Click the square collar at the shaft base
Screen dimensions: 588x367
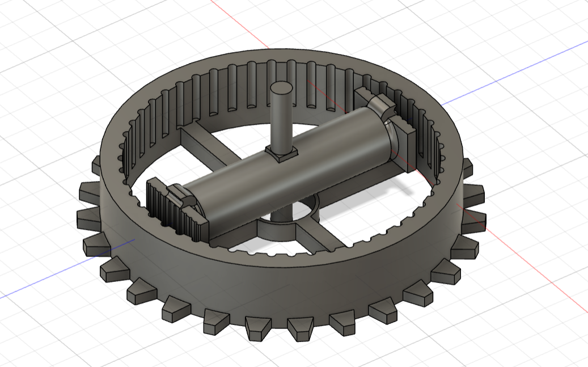click(282, 153)
